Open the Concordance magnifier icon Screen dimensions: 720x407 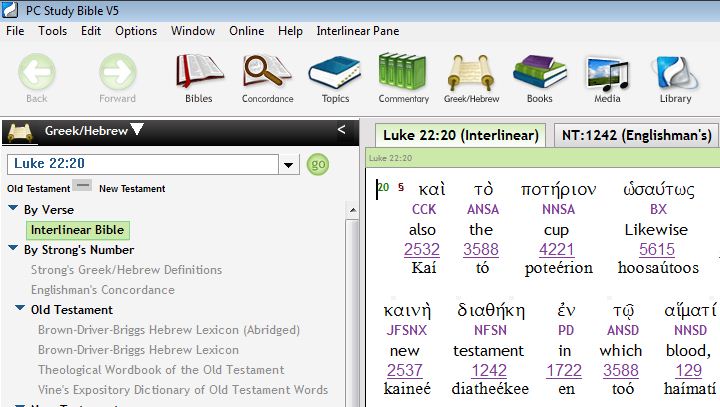click(267, 71)
